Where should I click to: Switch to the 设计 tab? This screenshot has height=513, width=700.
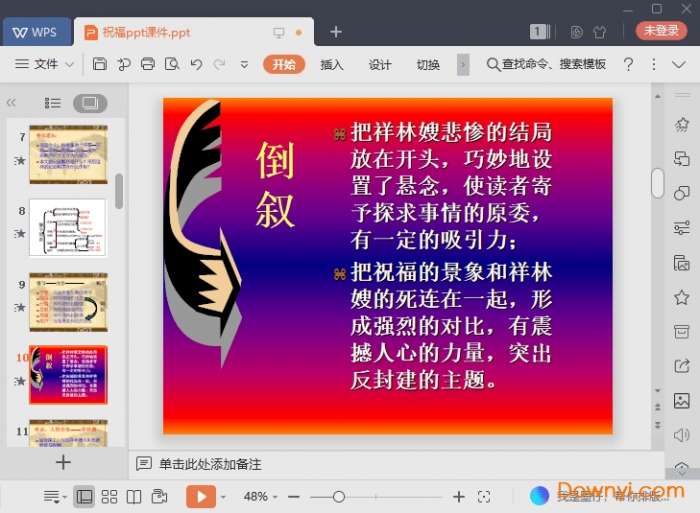coord(380,65)
